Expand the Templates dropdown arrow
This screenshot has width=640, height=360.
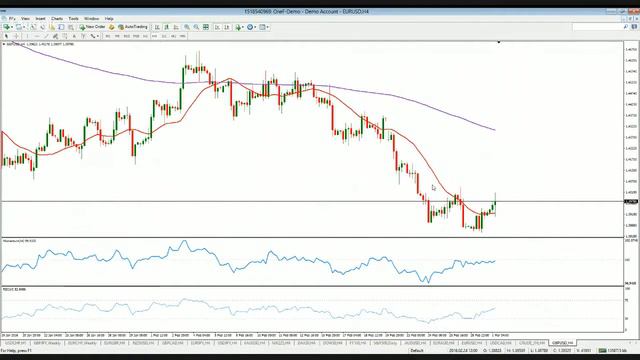(x=267, y=27)
